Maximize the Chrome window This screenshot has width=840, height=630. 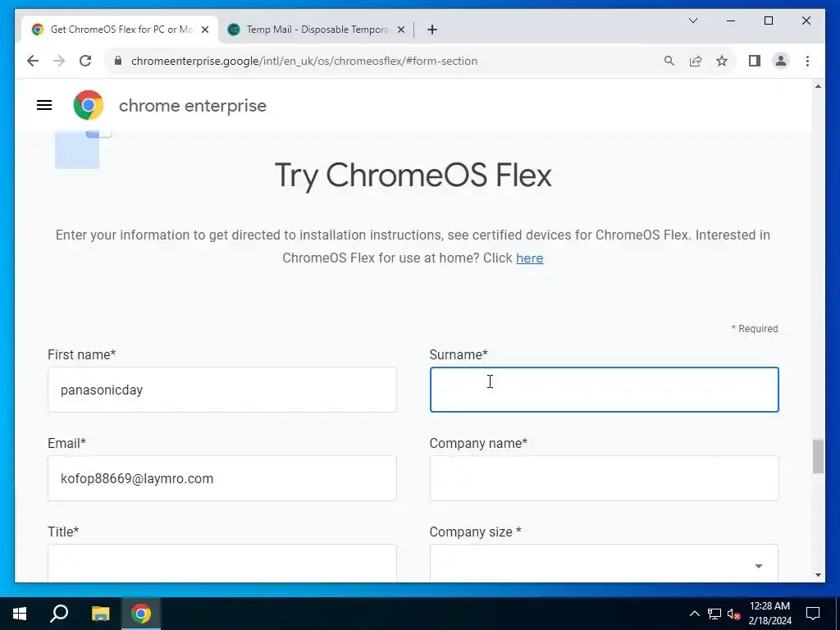768,21
